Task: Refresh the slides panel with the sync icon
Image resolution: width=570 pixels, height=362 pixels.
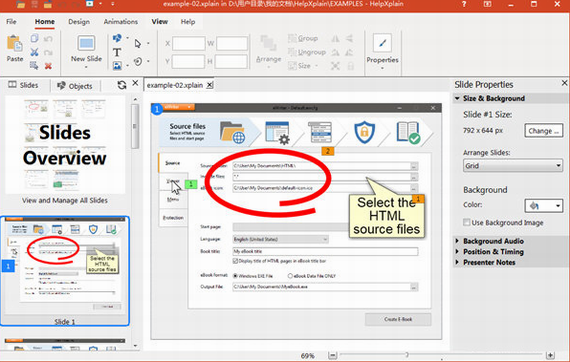Action: tap(122, 85)
